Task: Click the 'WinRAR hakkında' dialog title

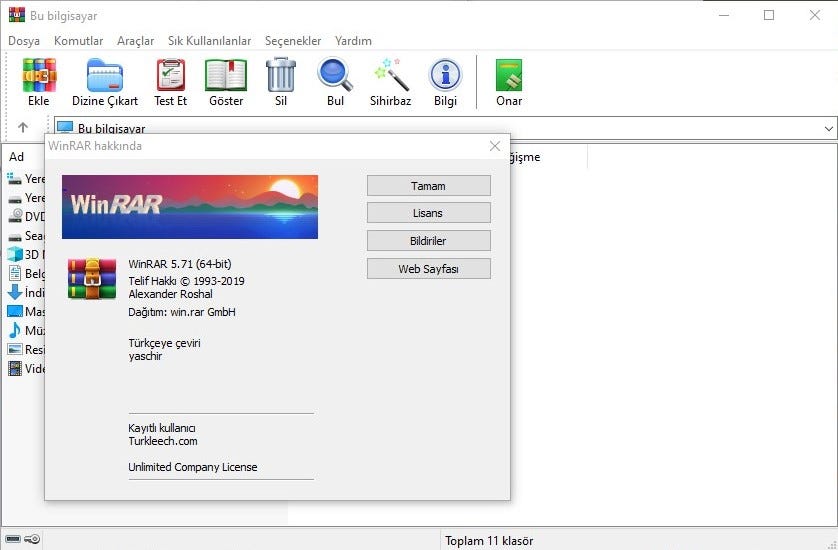Action: 95,146
